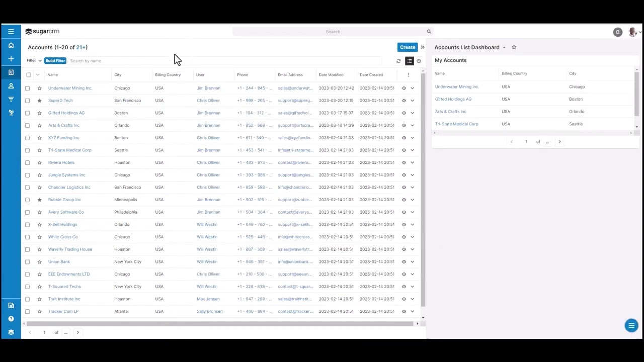
Task: Select the Underwater Mining Inc. row checkbox
Action: [28, 88]
